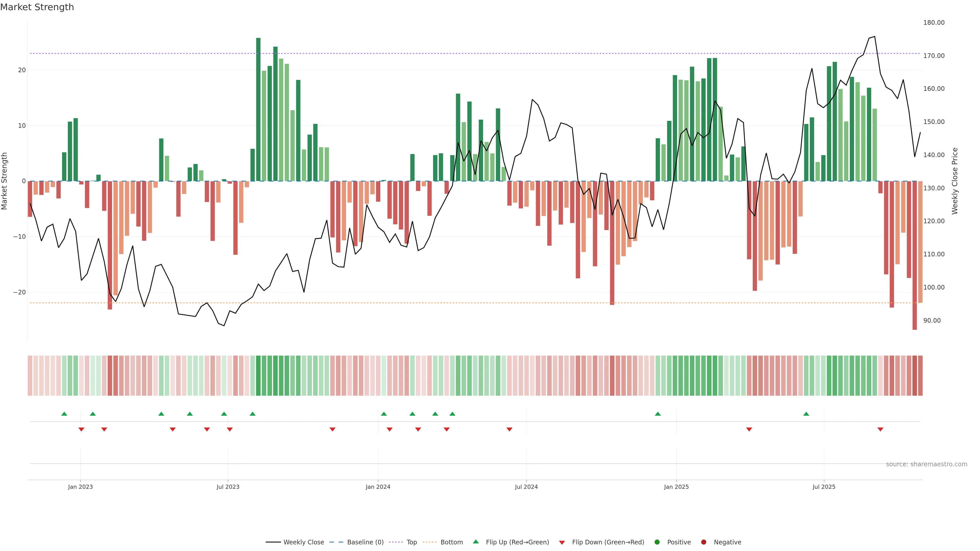Click the Jan 2024 x-axis label

[x=378, y=487]
